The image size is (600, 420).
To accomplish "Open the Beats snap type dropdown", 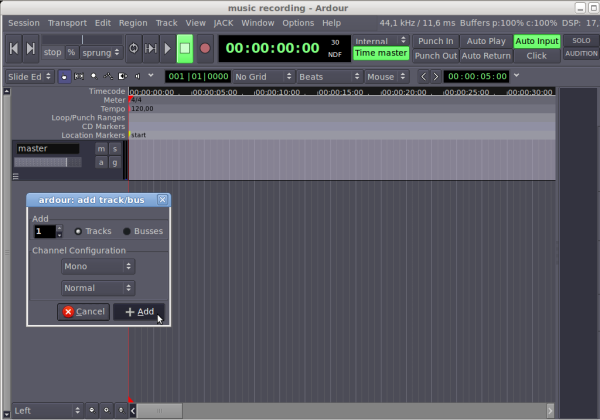I will point(330,77).
